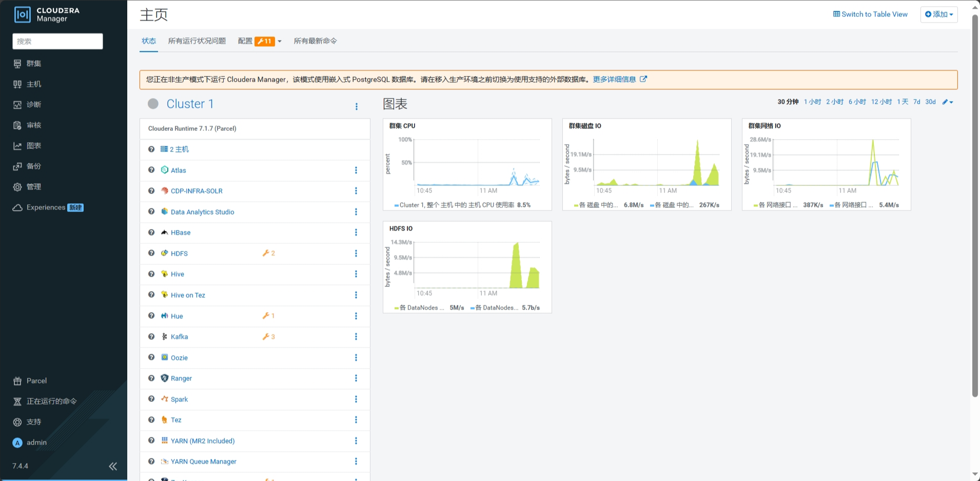Open the 图表 sidebar menu
Viewport: 980px width, 481px height.
click(28, 146)
